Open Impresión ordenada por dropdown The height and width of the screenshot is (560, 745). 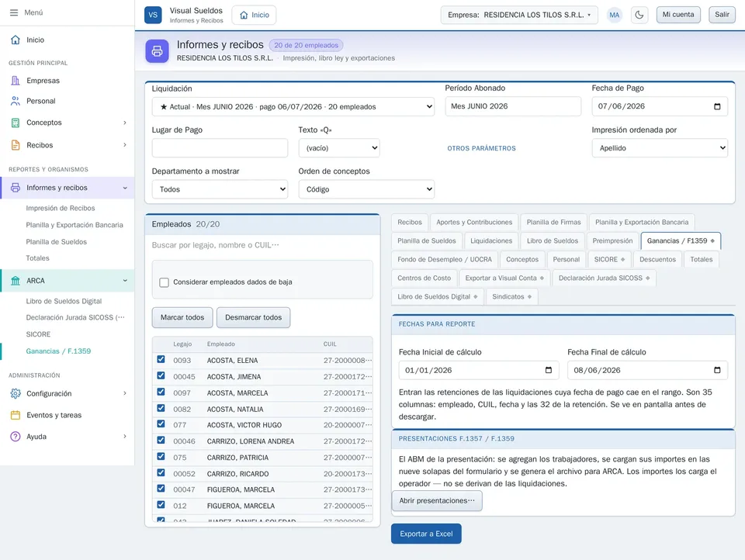coord(660,148)
